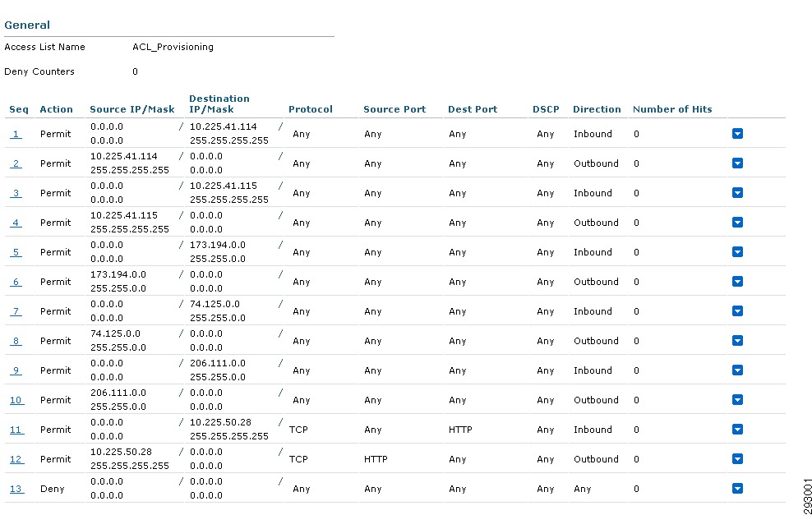Open the dropdown arrow for rule 8
Viewport: 812px width, 515px height.
pos(737,340)
